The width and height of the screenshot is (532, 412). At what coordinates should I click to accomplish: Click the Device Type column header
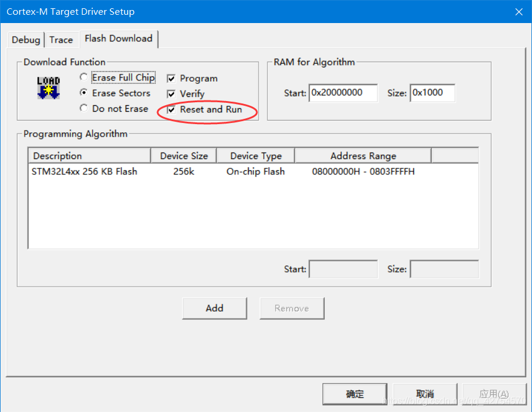coord(256,156)
